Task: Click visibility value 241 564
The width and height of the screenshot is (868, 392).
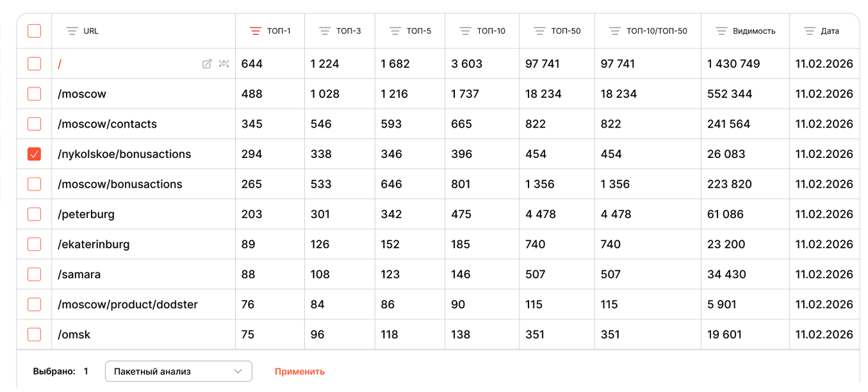Action: (729, 124)
